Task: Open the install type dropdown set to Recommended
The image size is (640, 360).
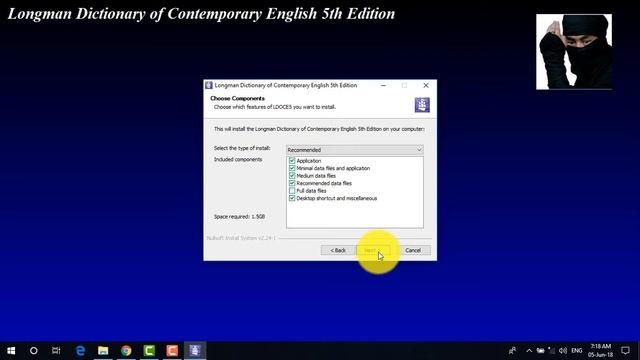Action: (354, 150)
